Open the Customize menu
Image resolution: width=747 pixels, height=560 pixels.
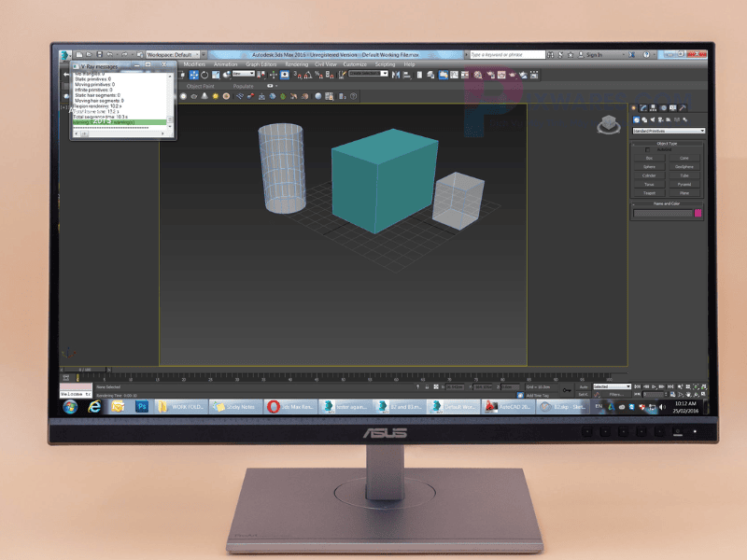click(x=355, y=64)
